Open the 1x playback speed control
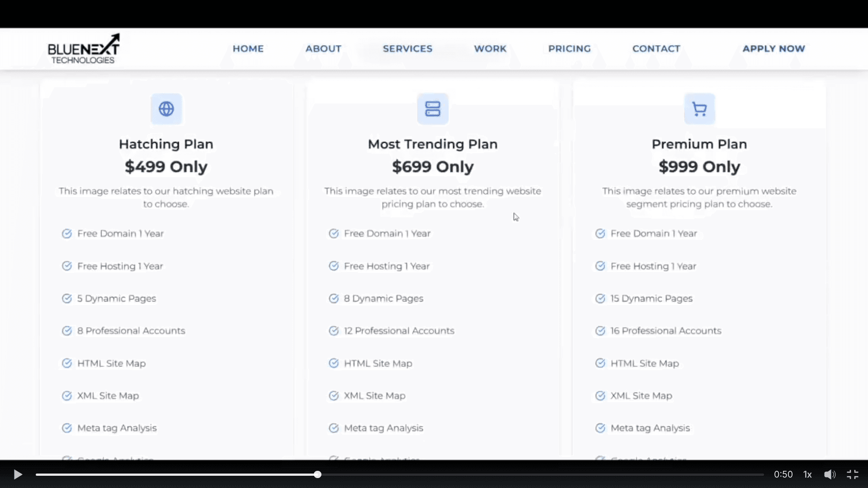 click(807, 474)
